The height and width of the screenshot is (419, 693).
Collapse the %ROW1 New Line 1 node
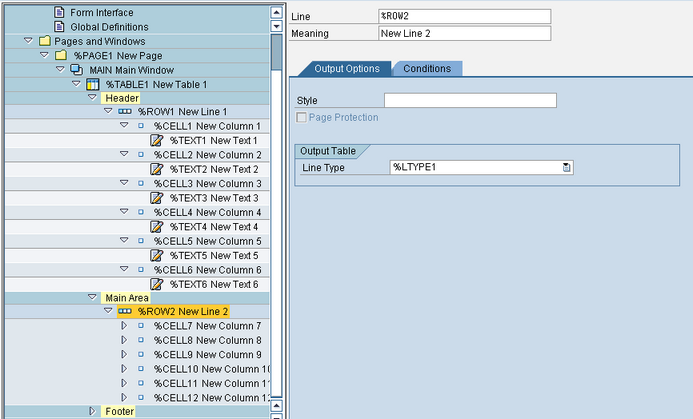(x=108, y=111)
